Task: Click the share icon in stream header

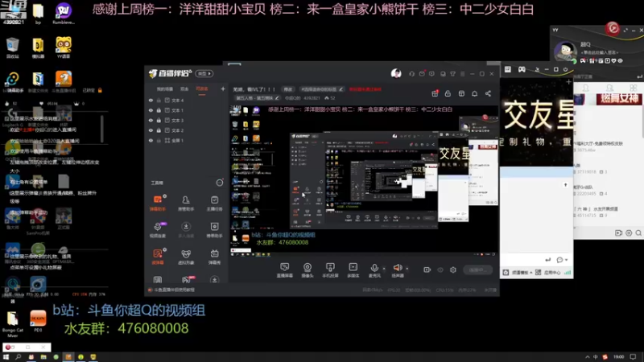Action: [x=488, y=93]
